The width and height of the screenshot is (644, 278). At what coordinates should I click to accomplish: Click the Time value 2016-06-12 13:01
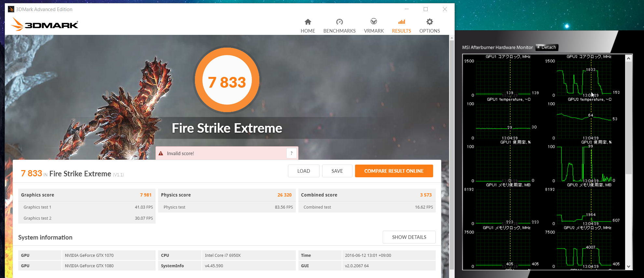coord(368,255)
